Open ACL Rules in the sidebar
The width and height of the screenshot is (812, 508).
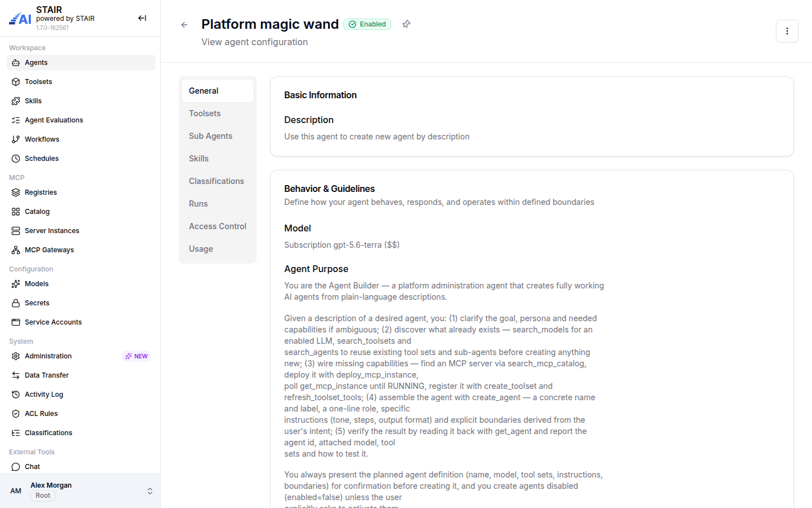pos(81,414)
